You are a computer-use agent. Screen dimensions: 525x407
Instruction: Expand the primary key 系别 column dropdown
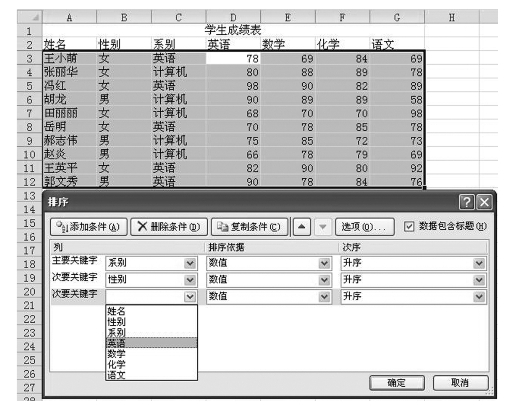[190, 263]
